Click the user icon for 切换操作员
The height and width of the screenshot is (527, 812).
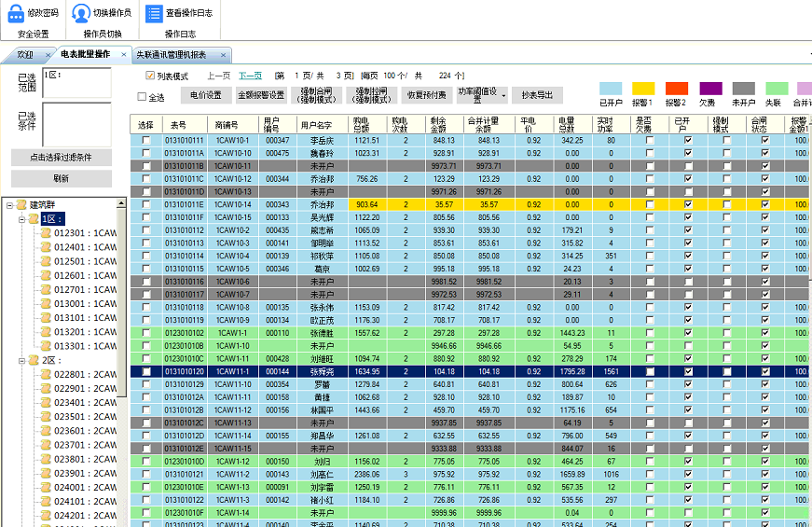point(81,13)
